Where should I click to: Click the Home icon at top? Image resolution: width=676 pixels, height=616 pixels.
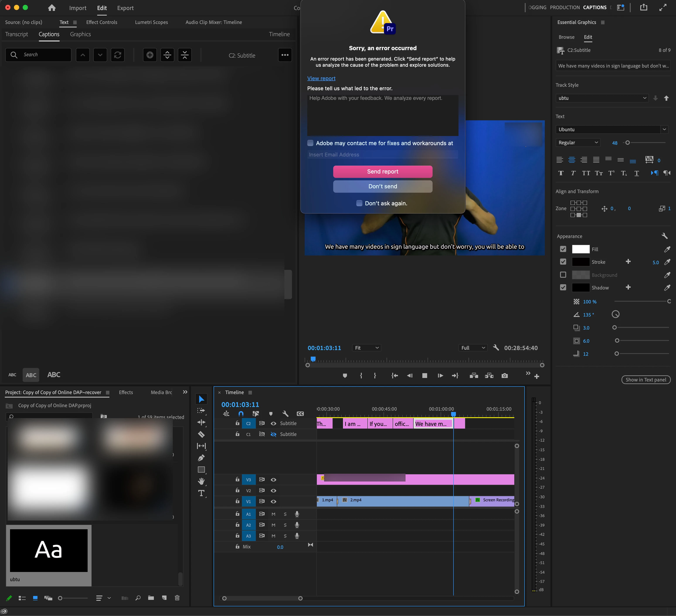52,8
